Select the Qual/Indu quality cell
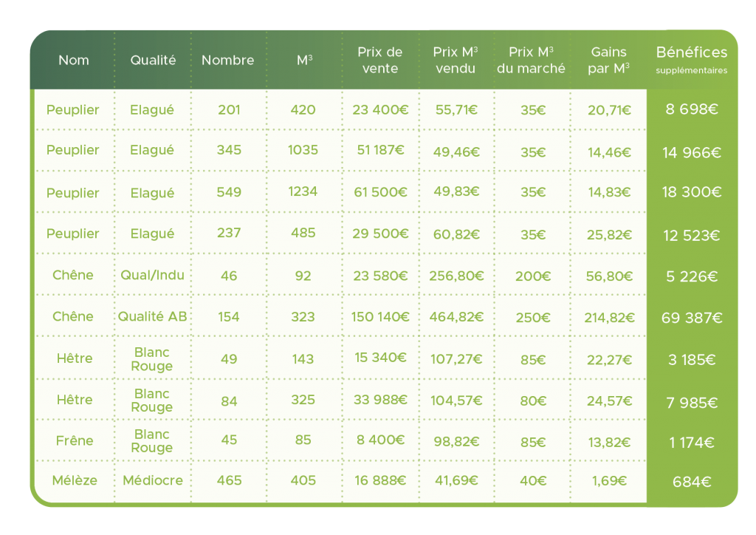756x535 pixels. tap(152, 275)
